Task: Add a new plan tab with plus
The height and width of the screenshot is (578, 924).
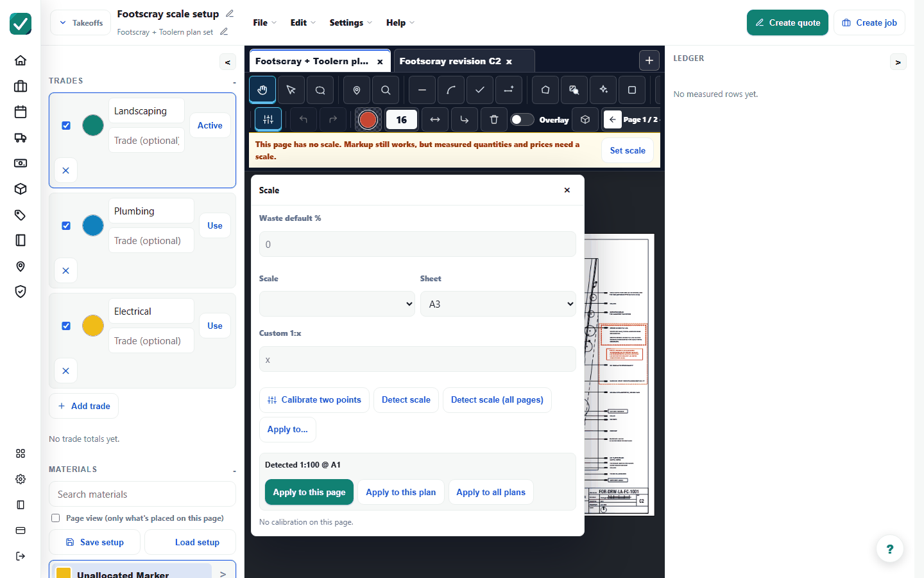Action: pos(649,60)
